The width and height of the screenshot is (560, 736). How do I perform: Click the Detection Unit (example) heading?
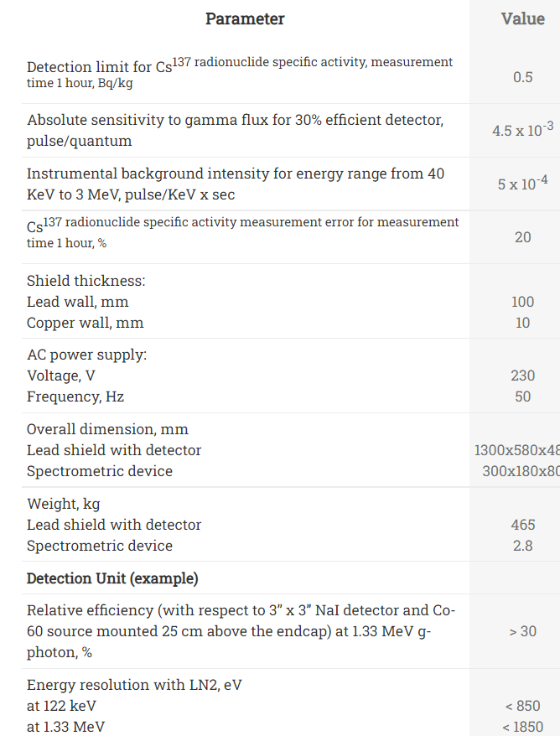[x=112, y=578]
